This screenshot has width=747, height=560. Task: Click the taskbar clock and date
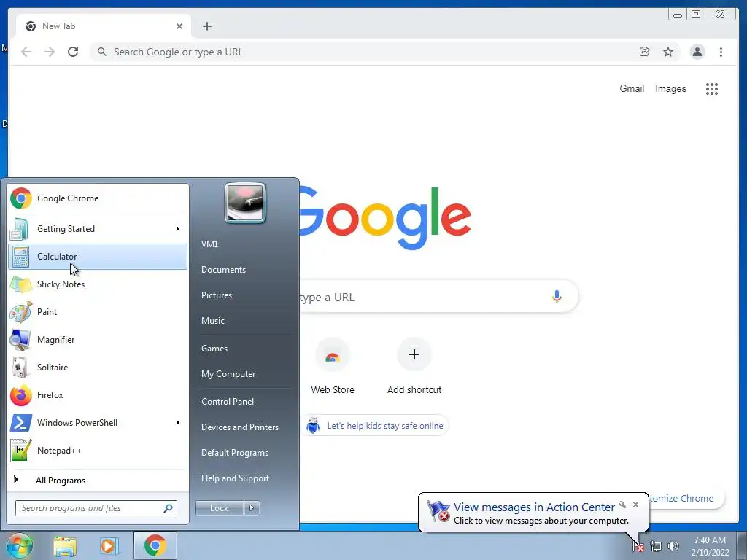tap(710, 546)
